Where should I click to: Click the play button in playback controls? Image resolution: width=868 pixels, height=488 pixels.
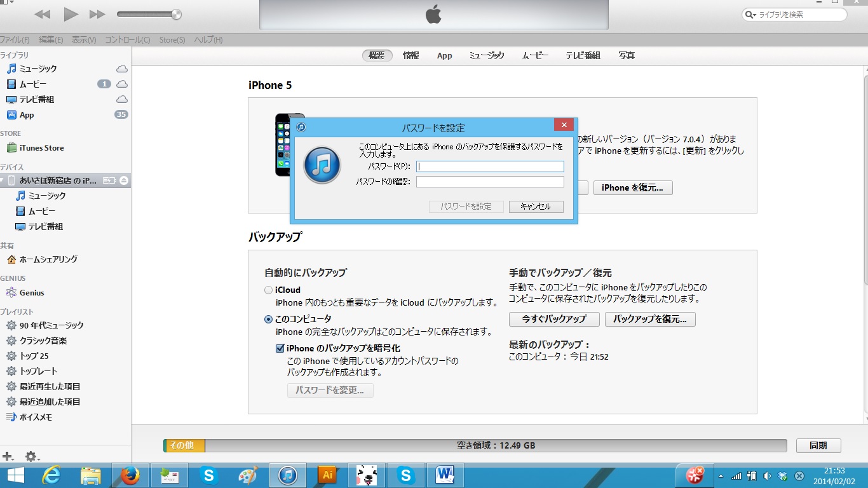click(71, 14)
